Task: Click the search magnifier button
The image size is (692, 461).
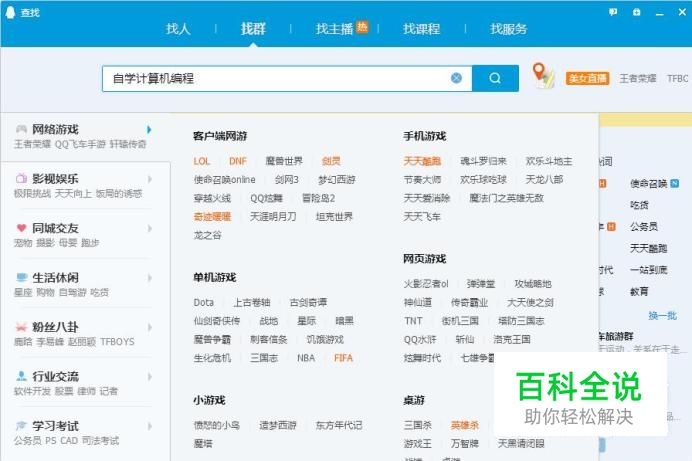Action: tap(495, 79)
